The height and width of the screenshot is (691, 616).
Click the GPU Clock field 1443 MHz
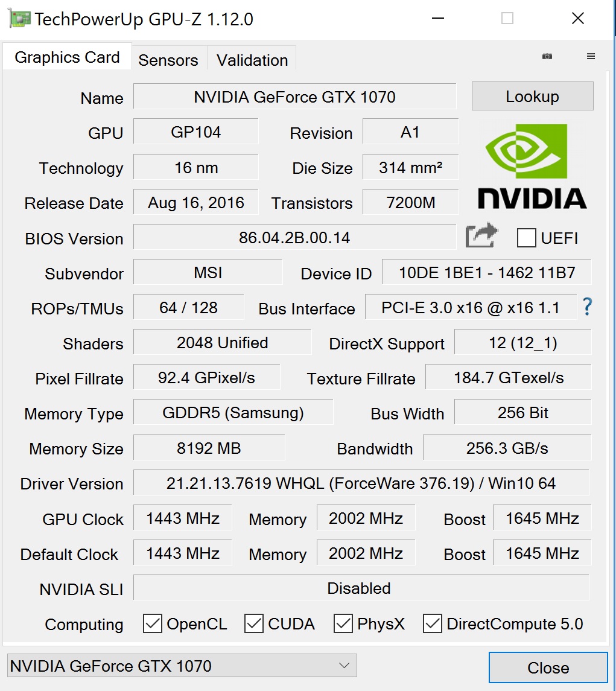point(182,518)
